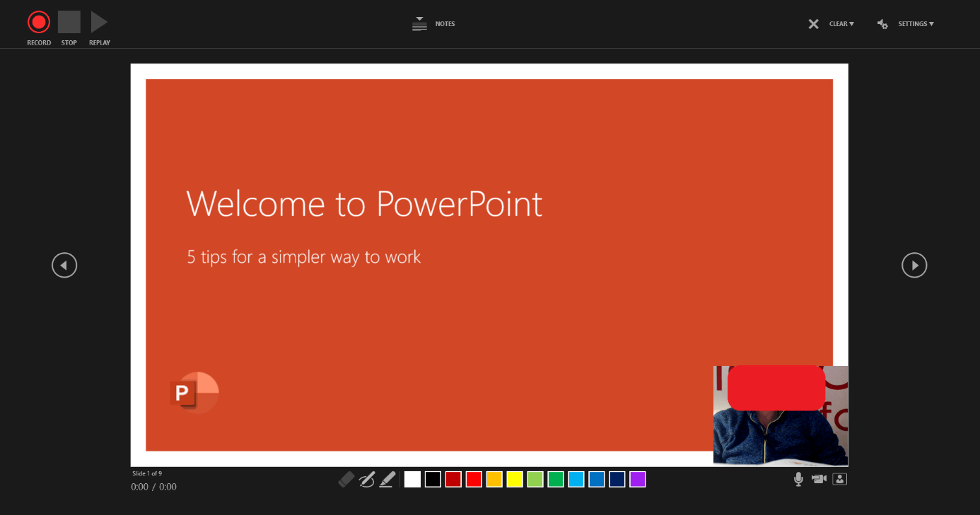Open the Clear dropdown menu
Viewport: 980px width, 515px height.
pos(841,24)
